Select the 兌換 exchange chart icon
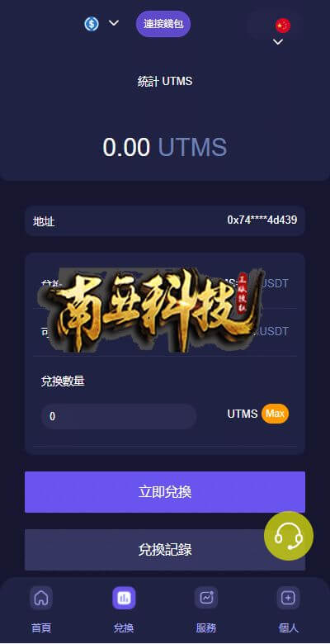The image size is (330, 644). pos(124,598)
